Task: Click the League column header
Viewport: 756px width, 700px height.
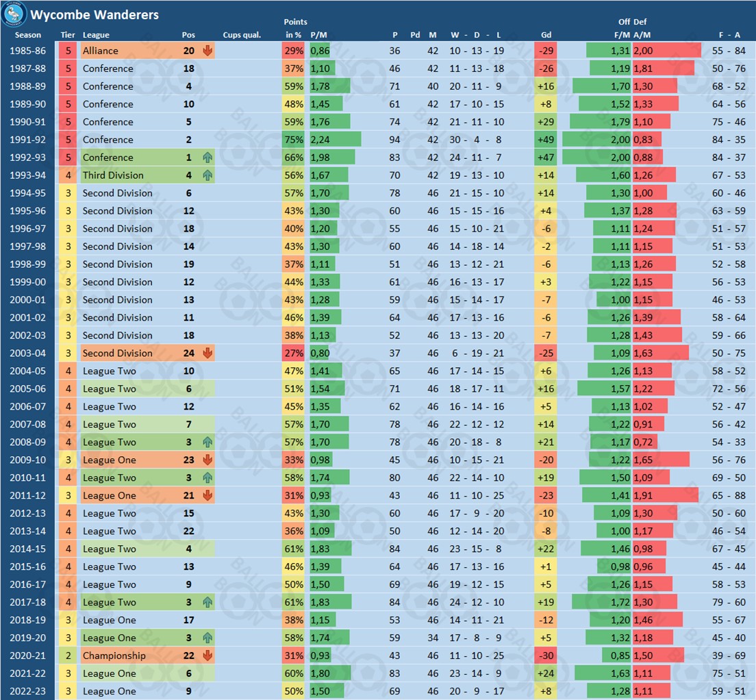Action: tap(96, 35)
